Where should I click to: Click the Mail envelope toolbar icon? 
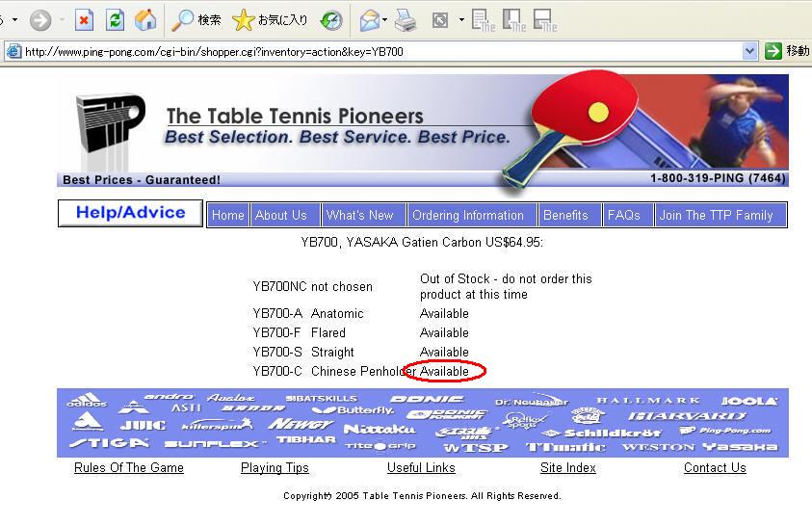click(369, 20)
